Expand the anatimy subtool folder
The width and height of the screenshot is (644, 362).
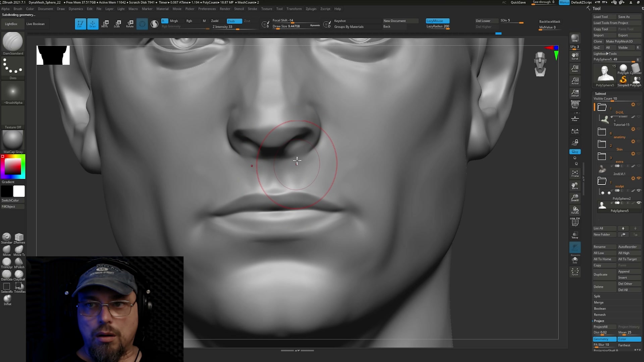coord(602,132)
